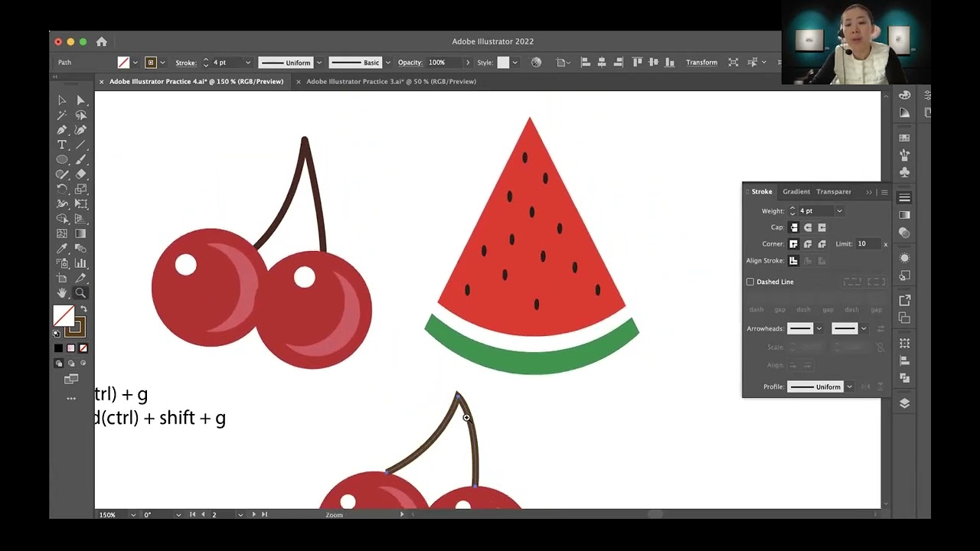This screenshot has width=980, height=551.
Task: Select the Zoom magnifier tool
Action: [x=80, y=293]
